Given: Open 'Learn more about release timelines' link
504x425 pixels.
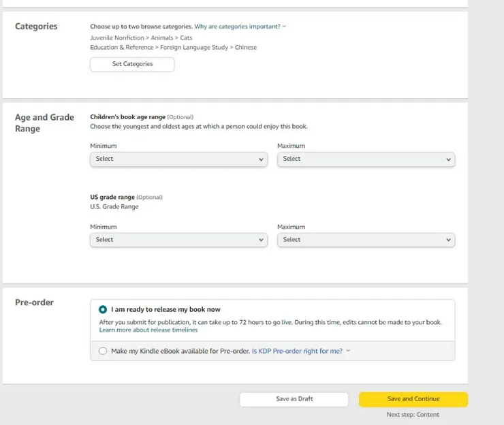Looking at the screenshot, I should [148, 330].
